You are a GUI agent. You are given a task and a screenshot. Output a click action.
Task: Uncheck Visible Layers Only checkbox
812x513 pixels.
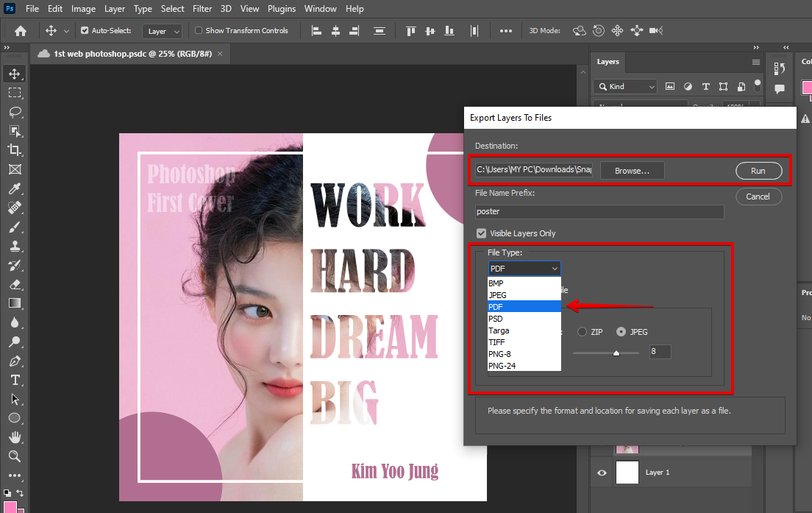tap(482, 233)
